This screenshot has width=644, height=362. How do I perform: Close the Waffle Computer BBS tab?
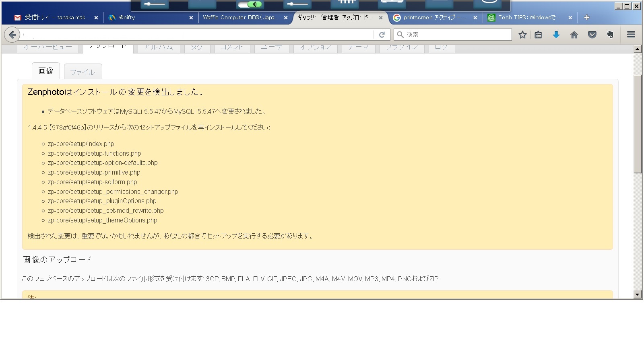tap(286, 18)
